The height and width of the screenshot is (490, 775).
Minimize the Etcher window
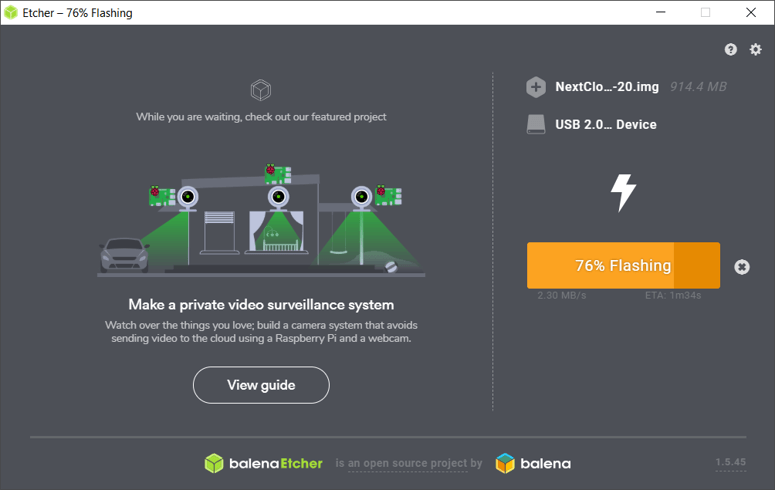coord(659,13)
